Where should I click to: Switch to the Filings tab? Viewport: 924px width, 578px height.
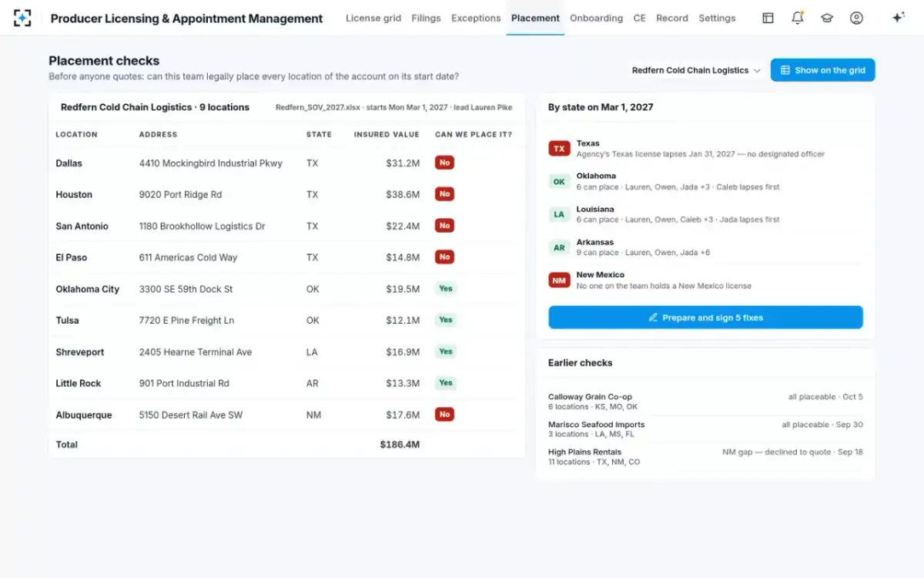click(426, 18)
